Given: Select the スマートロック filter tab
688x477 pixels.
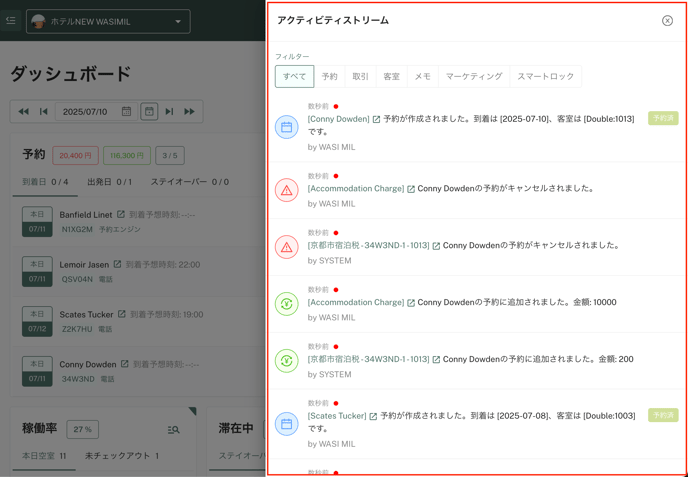Looking at the screenshot, I should 545,76.
